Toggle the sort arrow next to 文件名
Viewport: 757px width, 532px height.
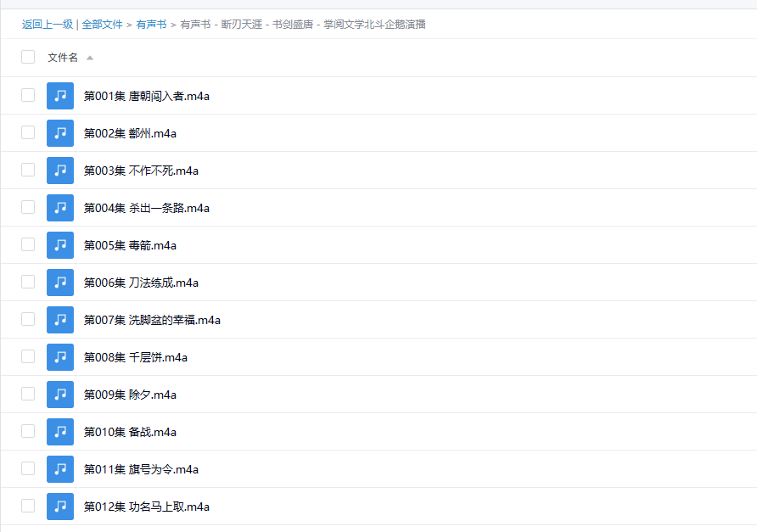(90, 57)
